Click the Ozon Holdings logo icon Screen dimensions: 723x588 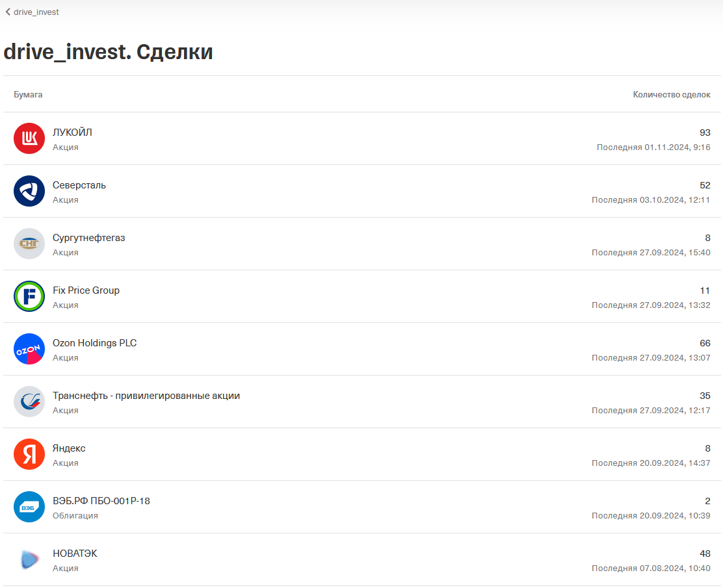tap(29, 349)
